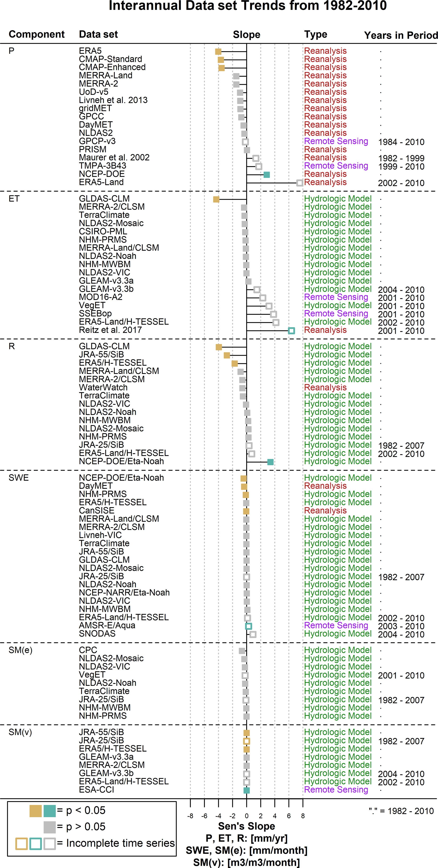Screen dimensions: 438x868
Task: Click the 'Sen's Slope' axis title
Action: click(x=246, y=826)
